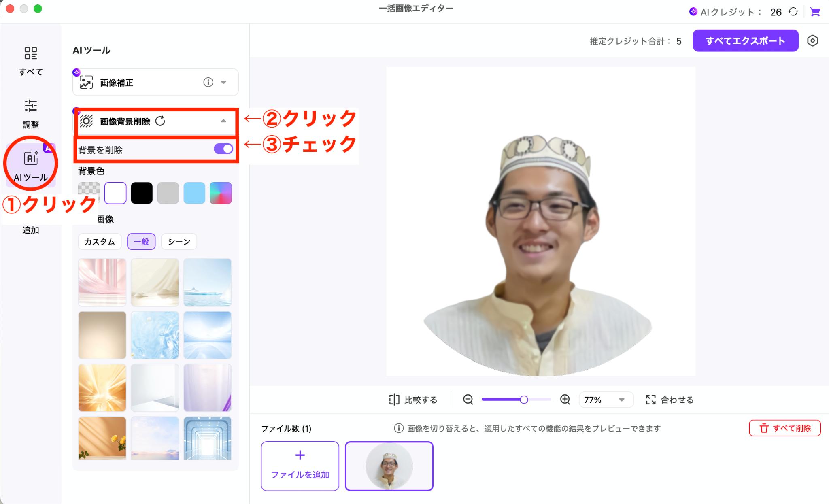Open export settings hexagon icon
This screenshot has height=504, width=829.
coord(812,40)
